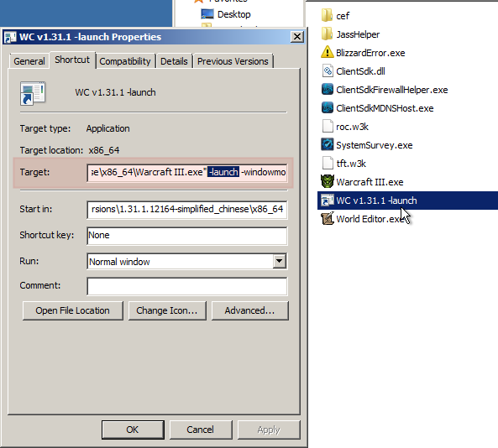Image resolution: width=498 pixels, height=448 pixels.
Task: Select the WC v1.31.1 -launch shortcut icon
Action: (328, 201)
